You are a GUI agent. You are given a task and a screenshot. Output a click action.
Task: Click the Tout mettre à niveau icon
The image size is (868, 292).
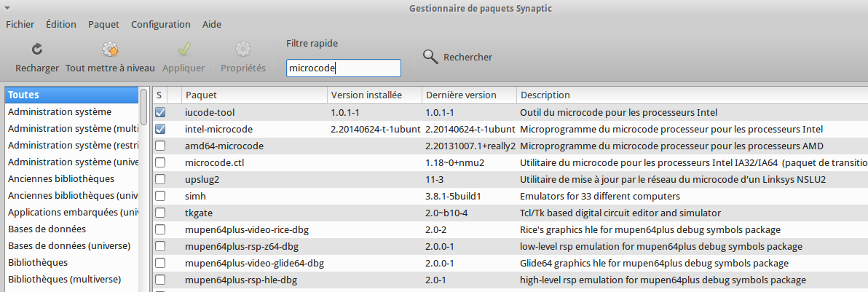tap(110, 50)
